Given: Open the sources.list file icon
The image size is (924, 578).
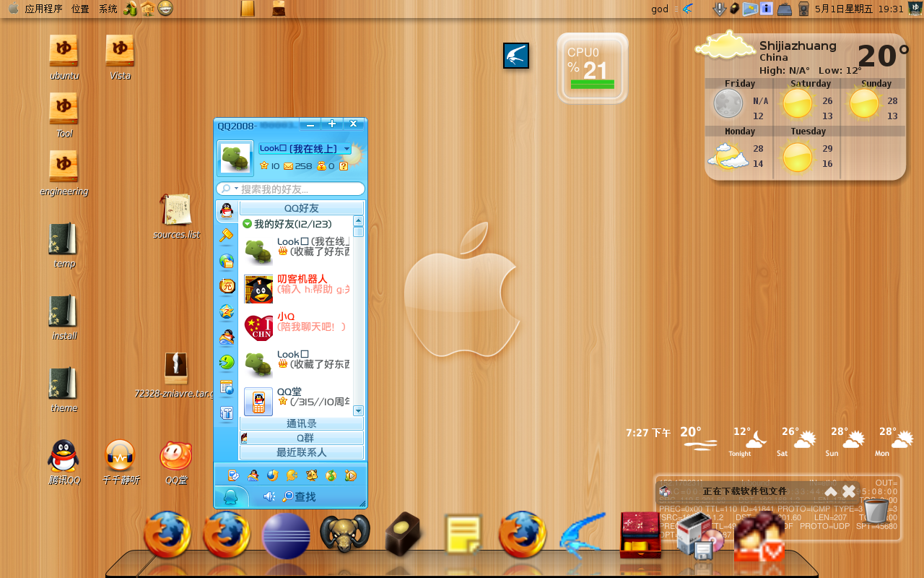Looking at the screenshot, I should click(x=176, y=210).
